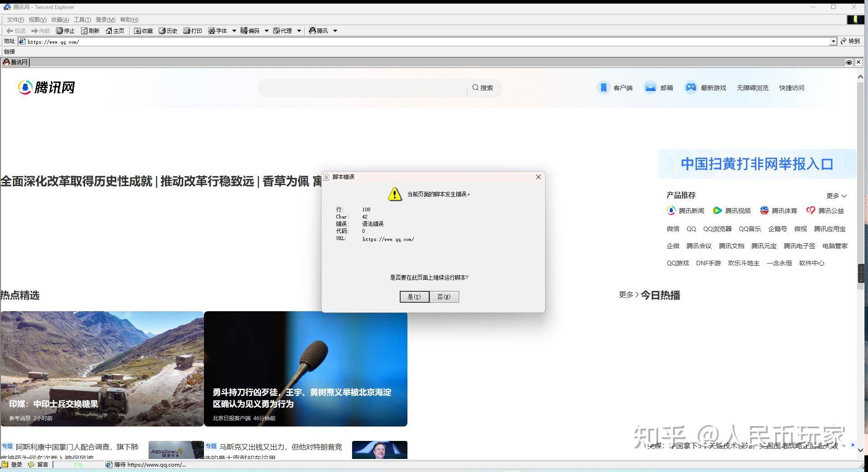Click the page vertical scrollbar down arrow
This screenshot has width=868, height=472.
pos(860,449)
